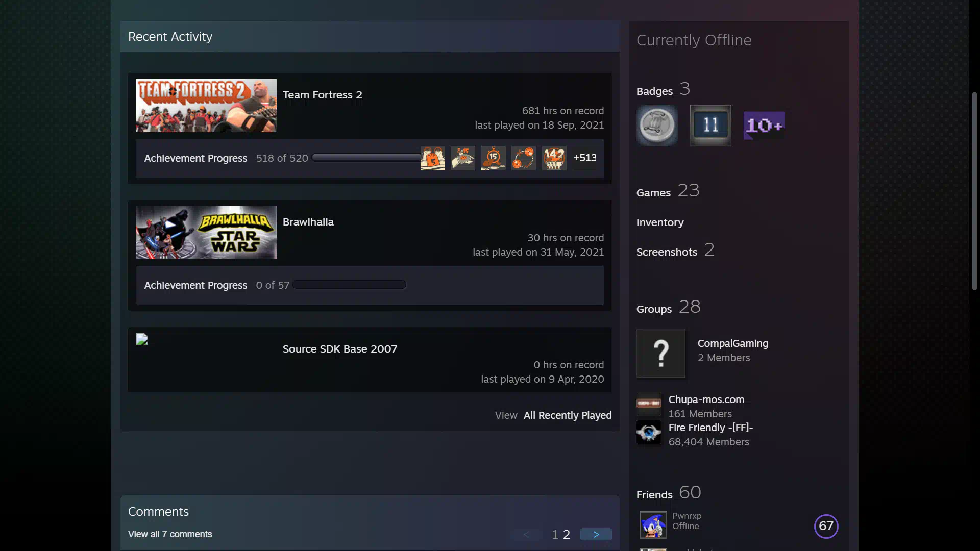Viewport: 980px width, 551px height.
Task: Open Source SDK Base 2007 title link
Action: [340, 349]
